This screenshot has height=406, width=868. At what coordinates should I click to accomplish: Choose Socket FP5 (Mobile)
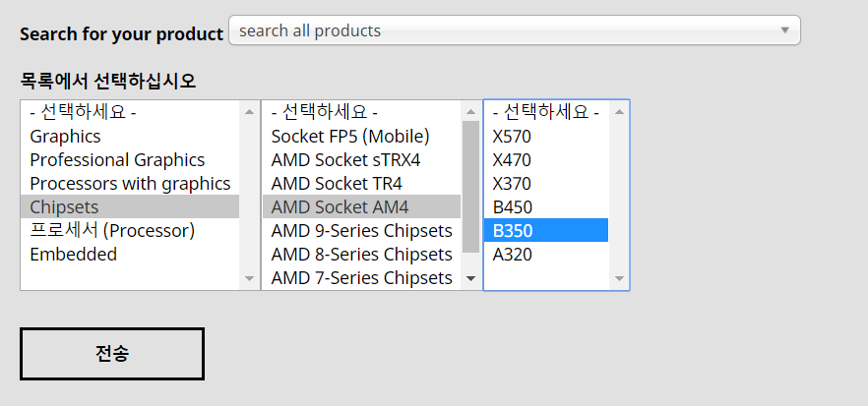(x=361, y=136)
